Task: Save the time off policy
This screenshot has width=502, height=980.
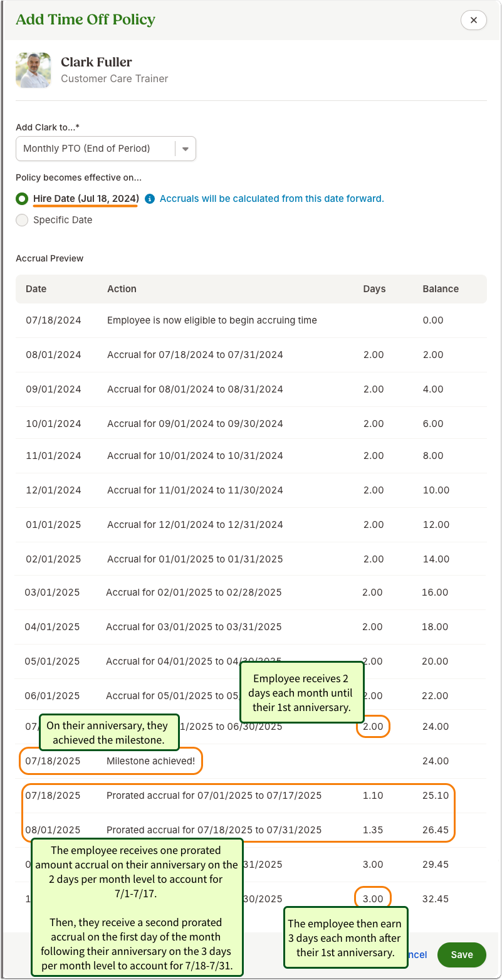Action: 462,955
